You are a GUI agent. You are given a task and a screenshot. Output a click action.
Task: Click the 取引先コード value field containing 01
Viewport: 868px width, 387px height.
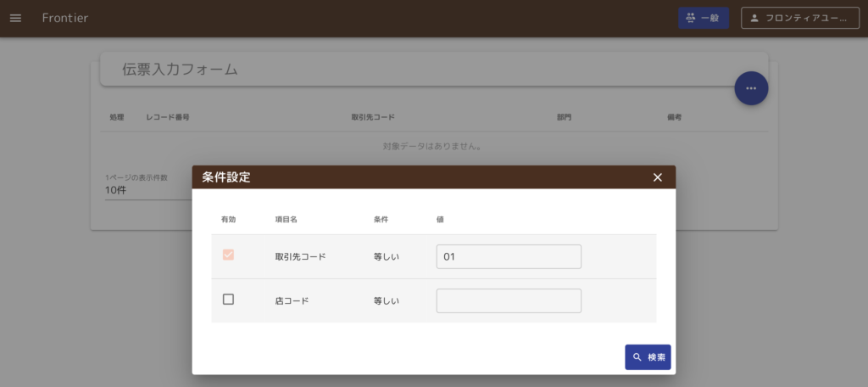(x=509, y=256)
